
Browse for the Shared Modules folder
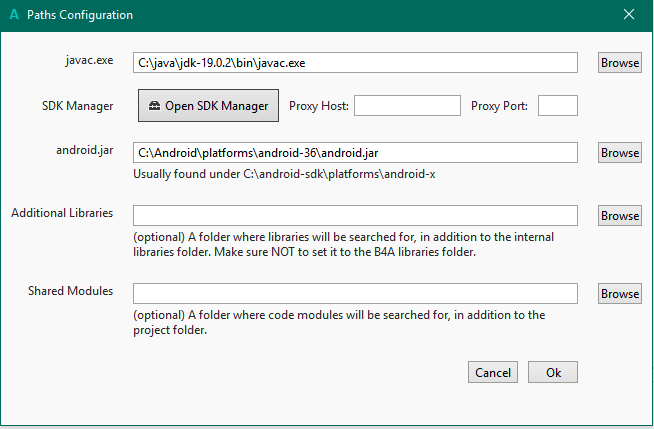coord(620,294)
